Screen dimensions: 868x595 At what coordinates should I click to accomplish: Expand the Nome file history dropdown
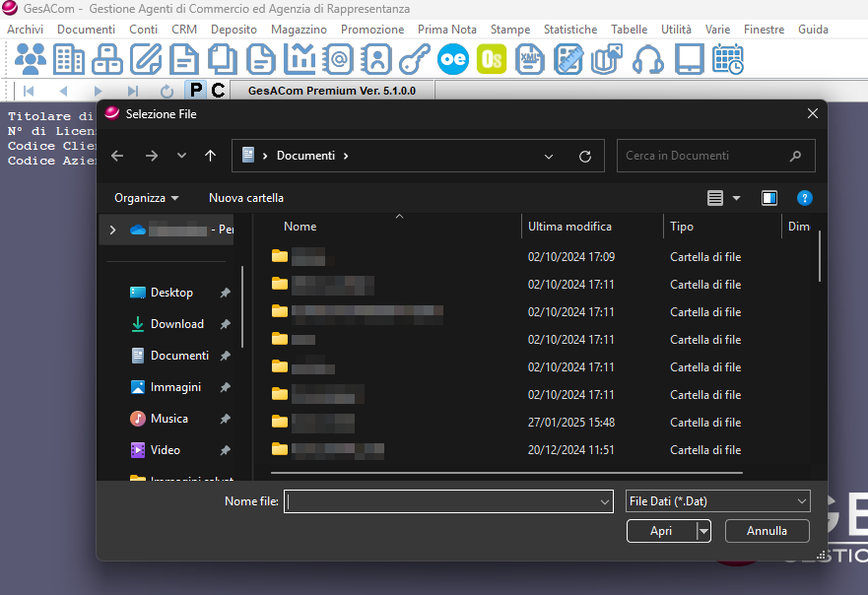tap(605, 501)
